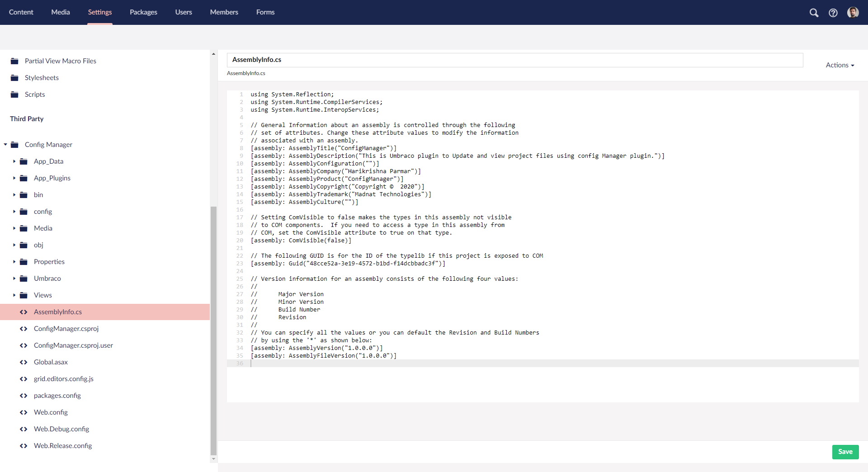Click the Third Party heading

tap(27, 119)
